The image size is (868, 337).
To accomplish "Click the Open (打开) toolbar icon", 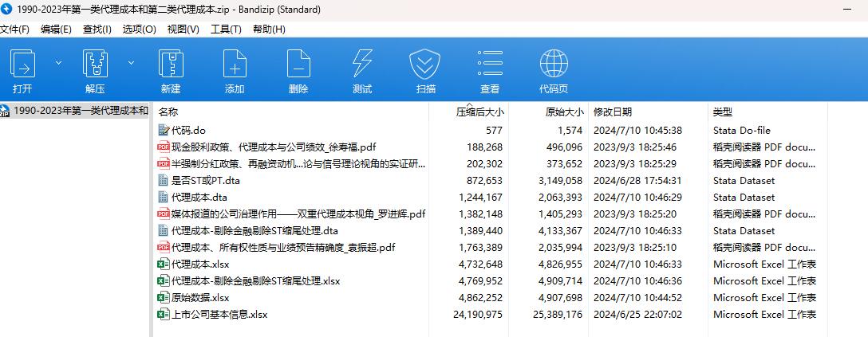I will (x=22, y=64).
